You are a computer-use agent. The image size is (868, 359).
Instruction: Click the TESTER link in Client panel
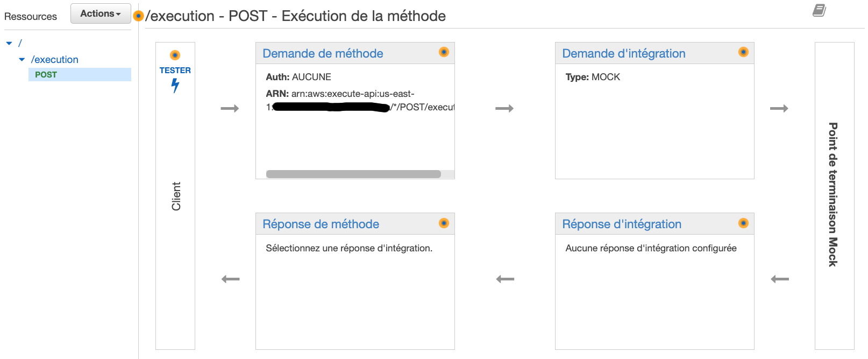coord(175,71)
